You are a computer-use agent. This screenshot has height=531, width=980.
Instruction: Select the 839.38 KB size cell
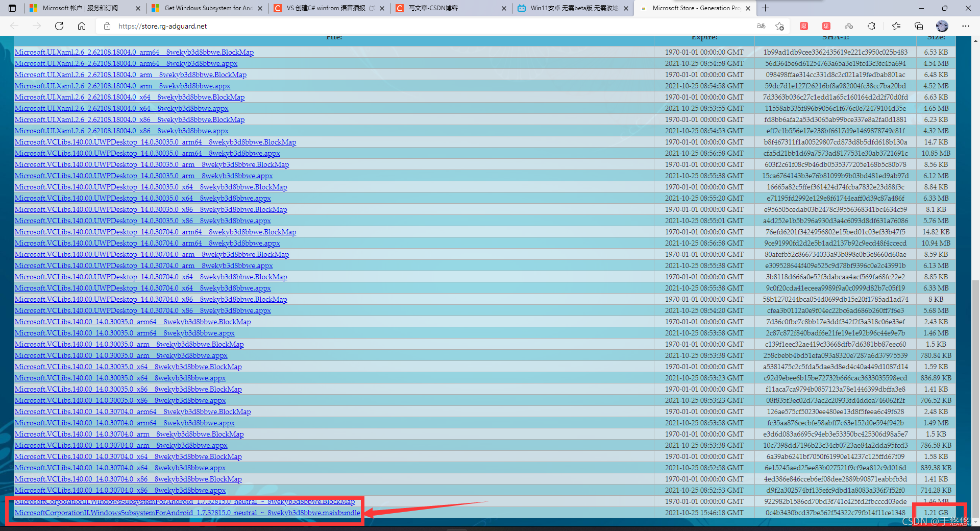click(x=936, y=468)
